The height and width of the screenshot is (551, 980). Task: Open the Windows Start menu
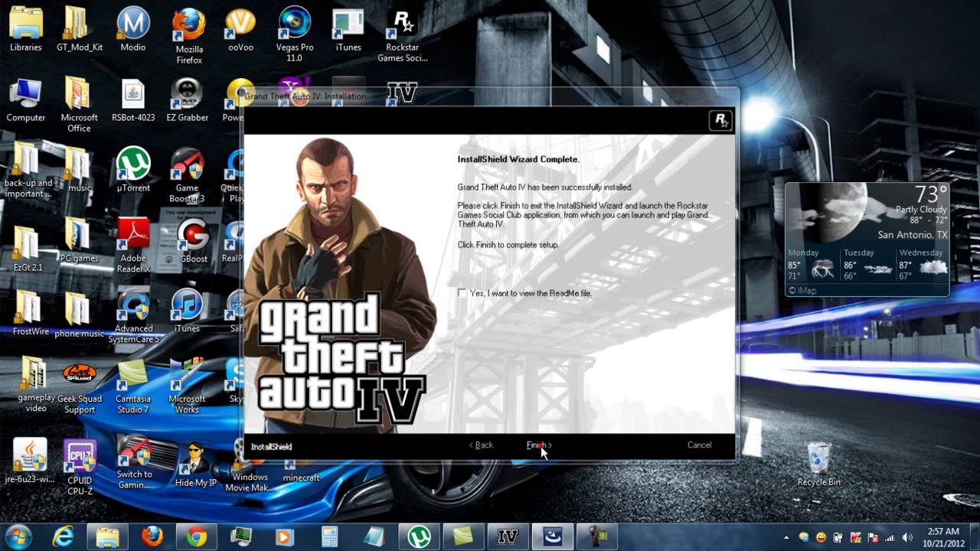coord(17,536)
